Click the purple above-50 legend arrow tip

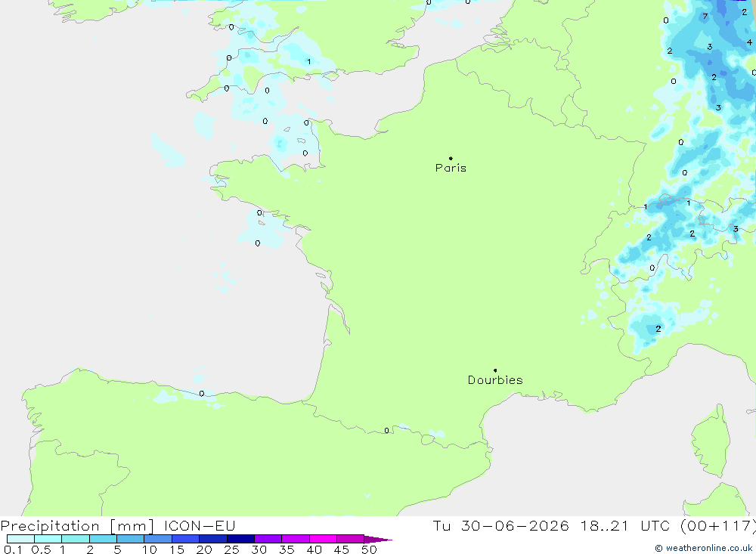pos(379,540)
